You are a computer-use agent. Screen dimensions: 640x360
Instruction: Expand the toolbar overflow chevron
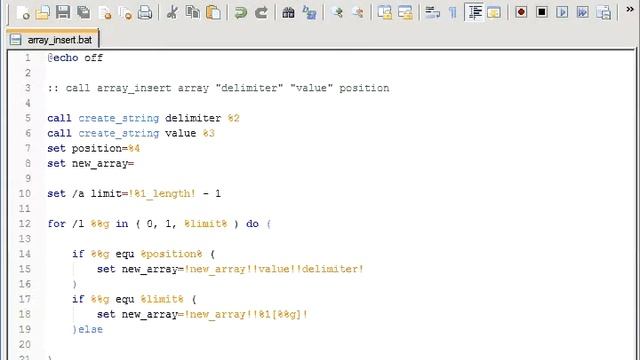click(630, 9)
